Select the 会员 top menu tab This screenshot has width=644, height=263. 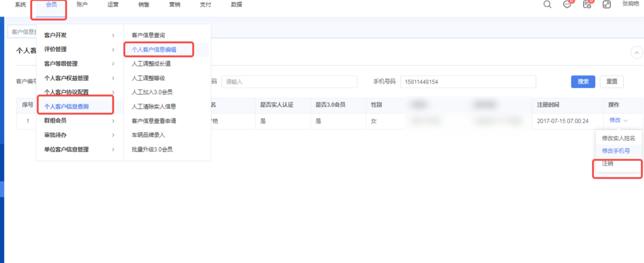(x=51, y=5)
